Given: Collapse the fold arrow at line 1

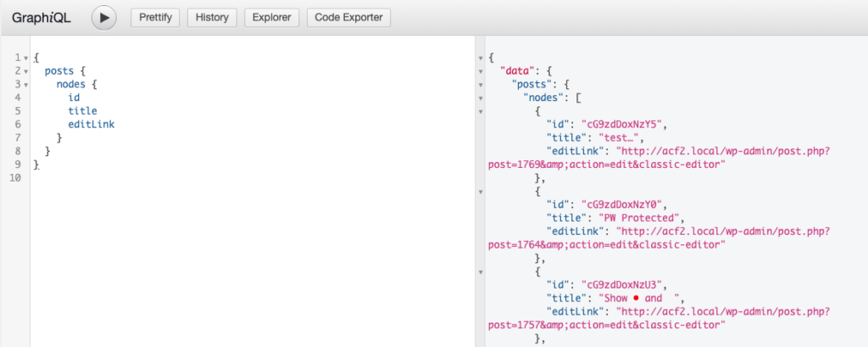Looking at the screenshot, I should 25,58.
